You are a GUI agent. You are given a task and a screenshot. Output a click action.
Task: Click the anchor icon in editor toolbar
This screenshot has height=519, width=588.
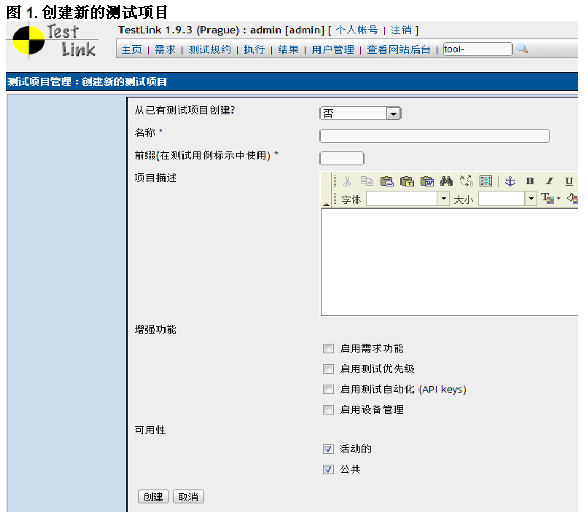[510, 182]
